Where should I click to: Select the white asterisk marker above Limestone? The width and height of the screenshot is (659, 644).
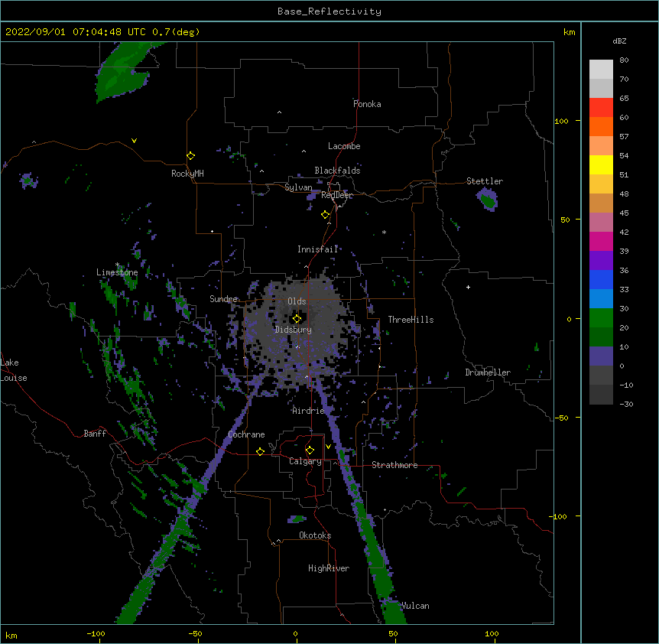[x=117, y=265]
